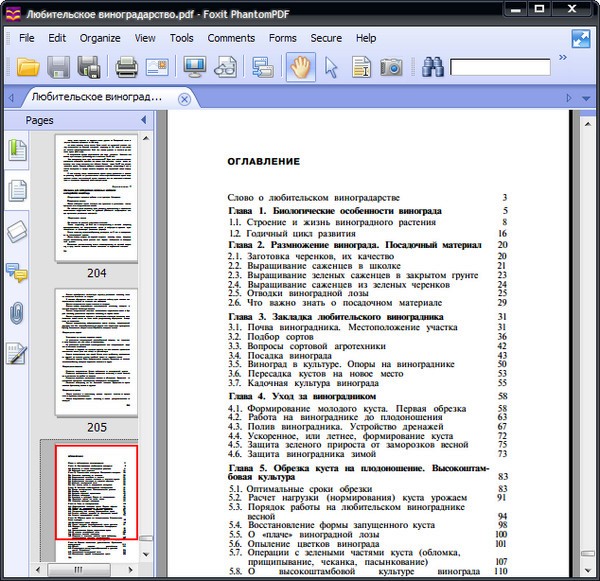Viewport: 600px width, 581px height.
Task: Select page 205 thumbnail
Action: (x=96, y=352)
